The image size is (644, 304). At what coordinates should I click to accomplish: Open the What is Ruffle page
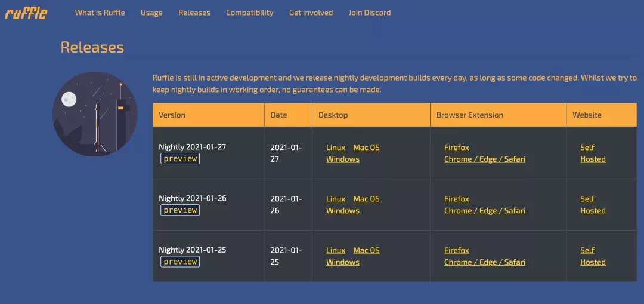coord(100,13)
